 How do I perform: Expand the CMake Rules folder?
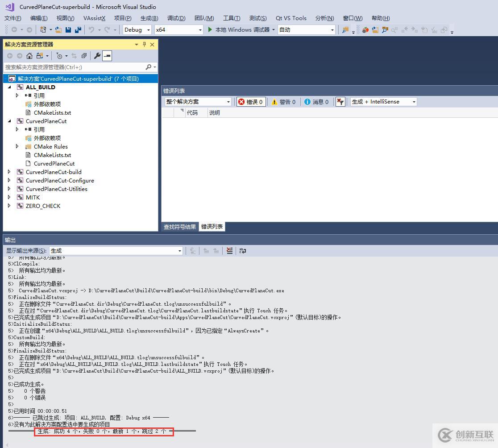(17, 146)
